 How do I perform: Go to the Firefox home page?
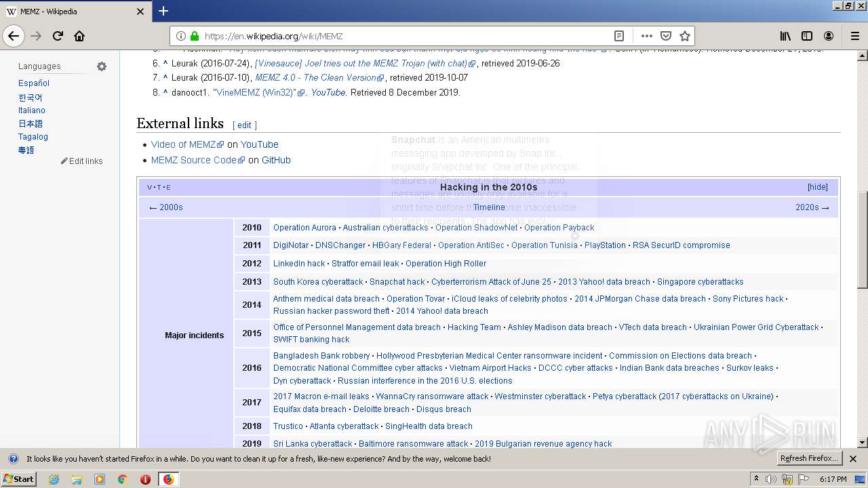coord(79,36)
